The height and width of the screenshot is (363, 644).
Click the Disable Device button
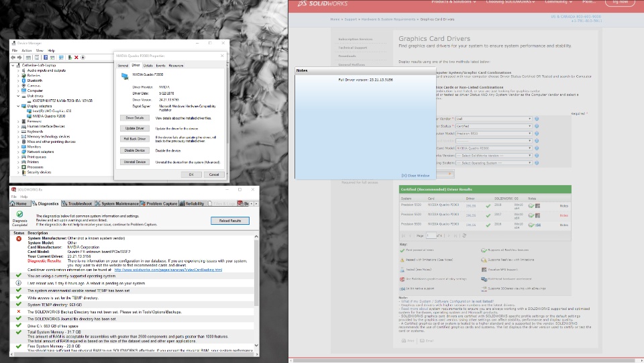135,151
